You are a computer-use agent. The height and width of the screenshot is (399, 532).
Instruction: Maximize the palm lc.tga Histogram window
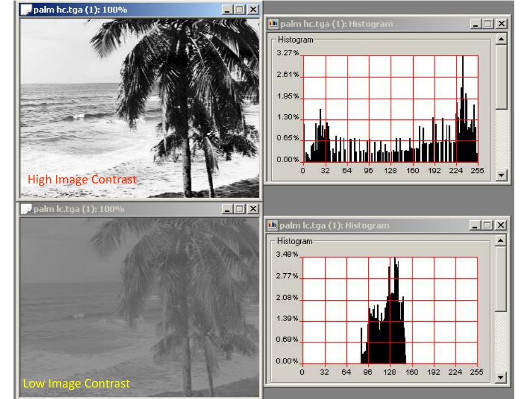(487, 225)
